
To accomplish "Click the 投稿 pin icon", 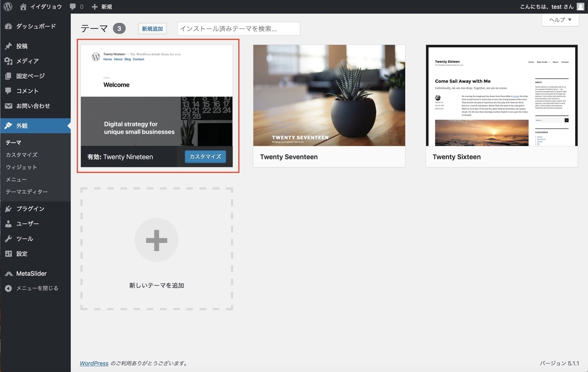I will point(8,46).
